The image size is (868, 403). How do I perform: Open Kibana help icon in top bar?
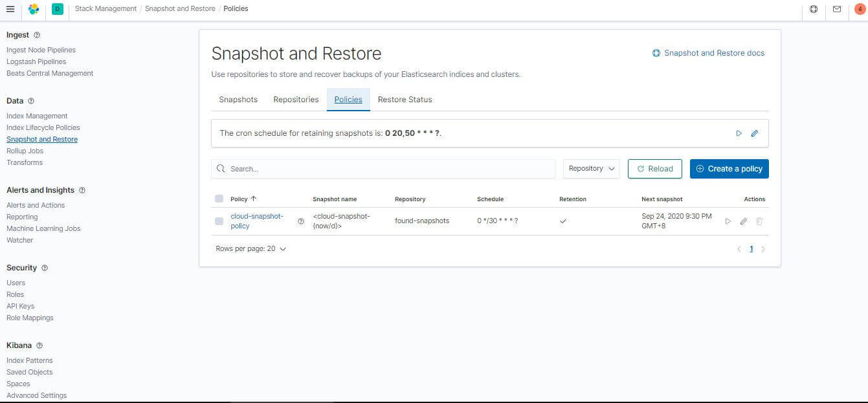[814, 8]
